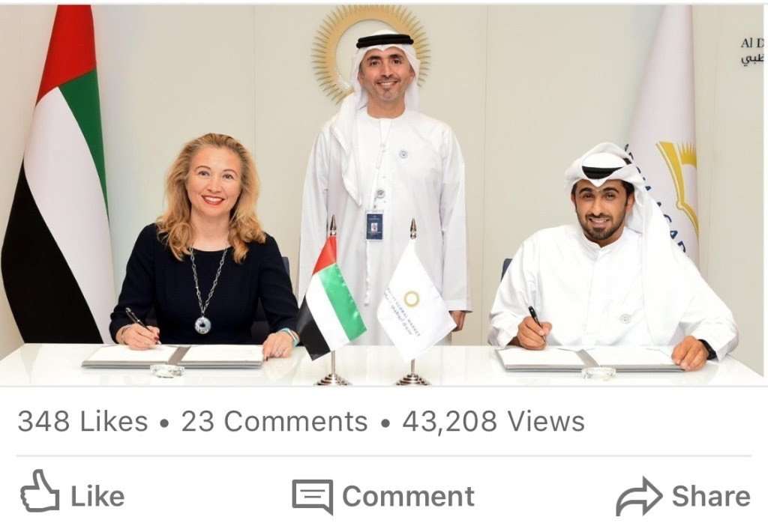Image resolution: width=768 pixels, height=532 pixels.
Task: Open the 348 Likes list
Action: click(x=82, y=421)
